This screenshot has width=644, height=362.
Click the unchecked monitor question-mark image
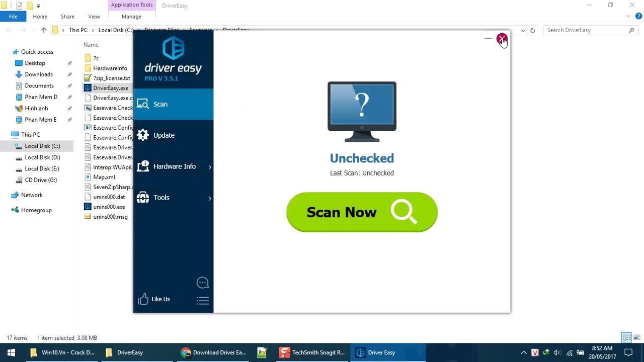point(362,112)
